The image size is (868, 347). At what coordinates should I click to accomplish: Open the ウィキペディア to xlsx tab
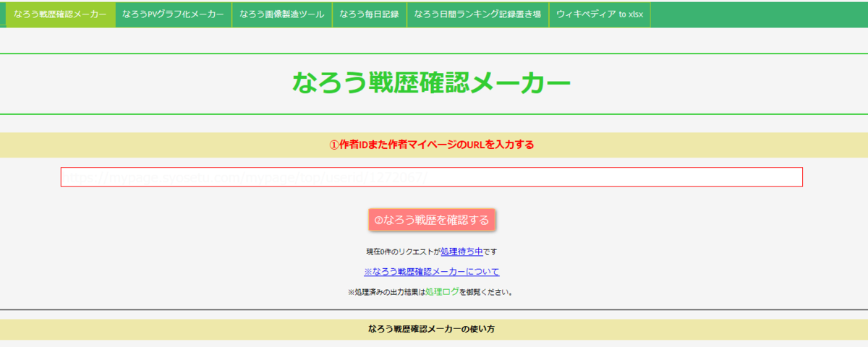point(600,14)
